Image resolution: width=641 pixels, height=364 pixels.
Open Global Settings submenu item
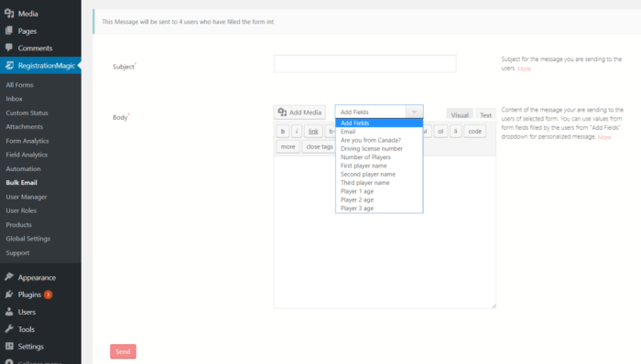[28, 239]
